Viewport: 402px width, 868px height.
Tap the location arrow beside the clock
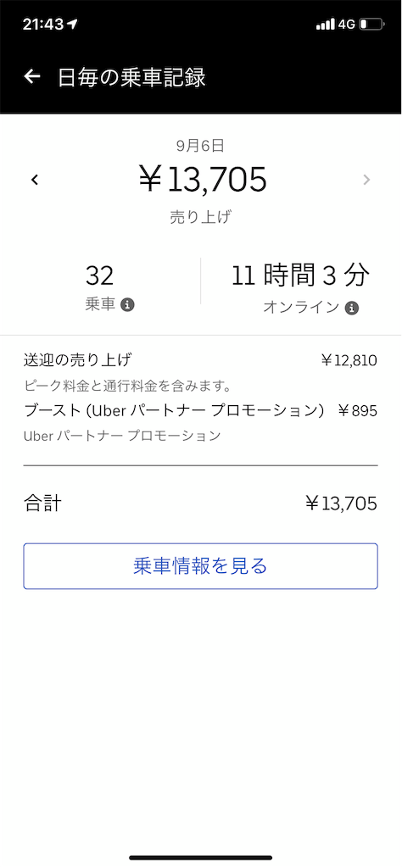coord(73,25)
